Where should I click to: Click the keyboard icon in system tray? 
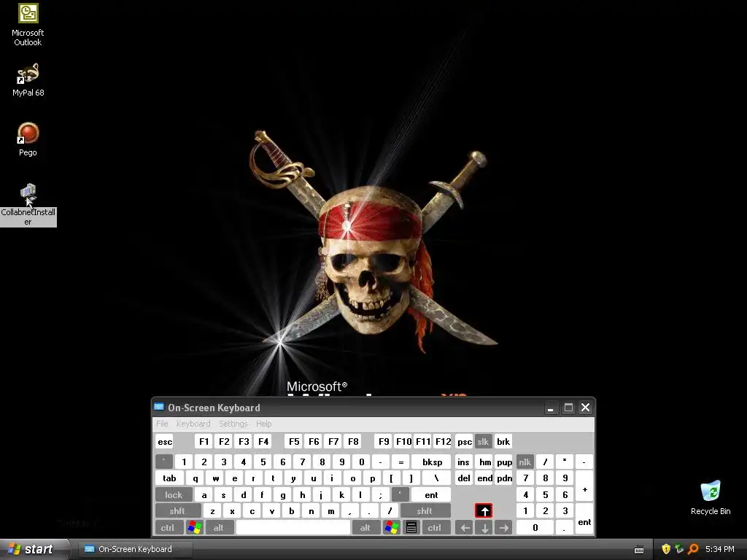(639, 550)
